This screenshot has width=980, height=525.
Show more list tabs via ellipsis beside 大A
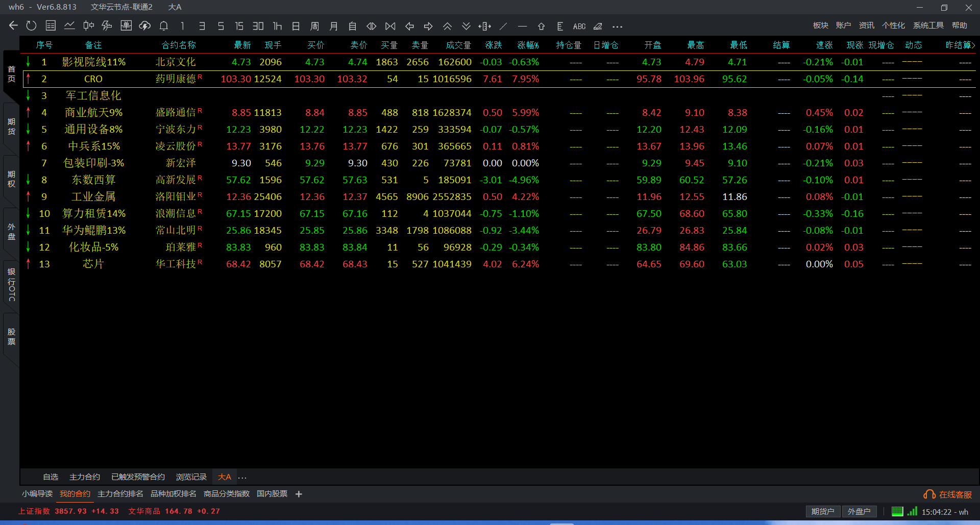[242, 478]
